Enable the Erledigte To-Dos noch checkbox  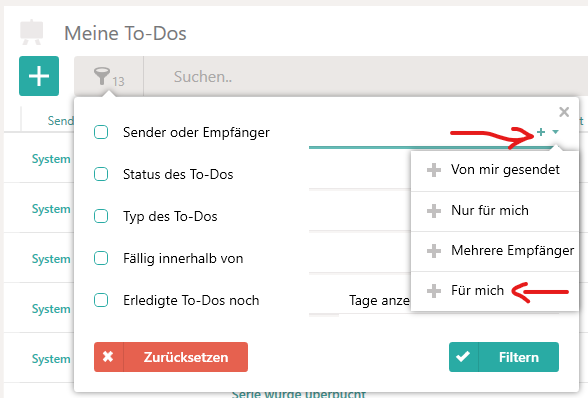click(x=101, y=300)
